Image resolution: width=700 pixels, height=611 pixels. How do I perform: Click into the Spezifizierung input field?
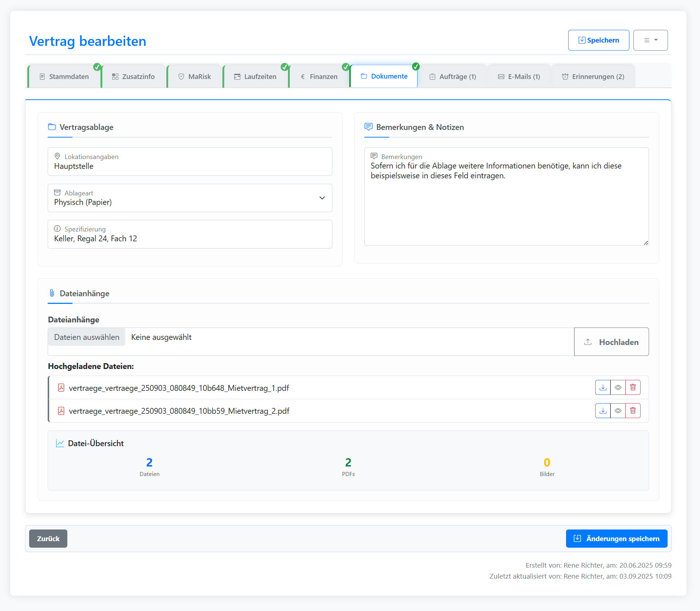[190, 239]
